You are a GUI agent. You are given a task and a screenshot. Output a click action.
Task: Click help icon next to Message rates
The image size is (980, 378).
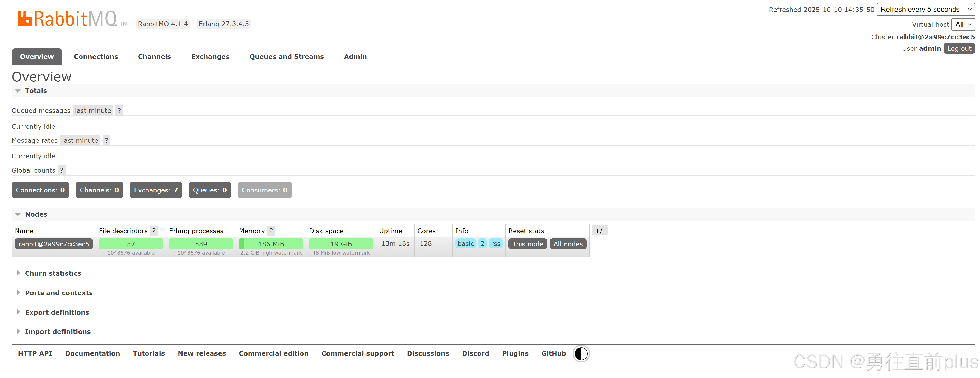[x=106, y=140]
